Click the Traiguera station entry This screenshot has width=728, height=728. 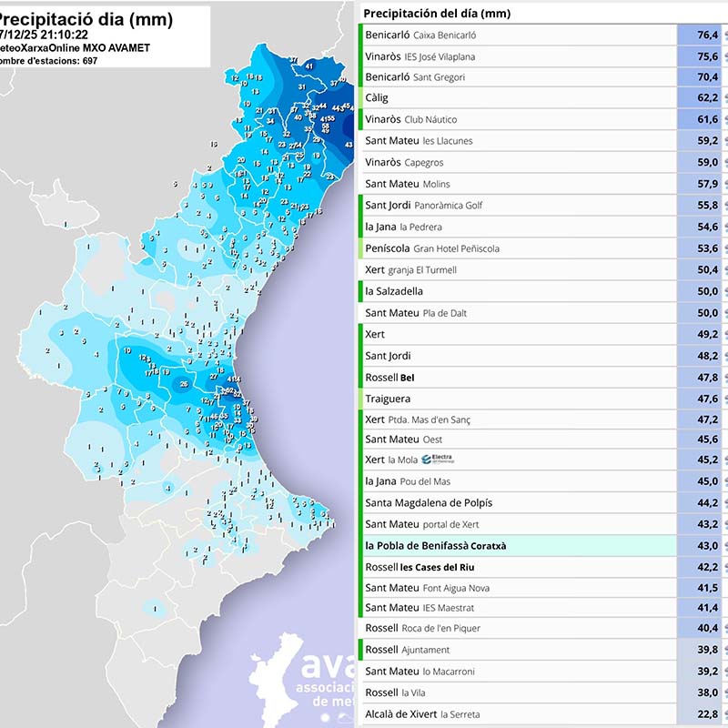point(388,399)
